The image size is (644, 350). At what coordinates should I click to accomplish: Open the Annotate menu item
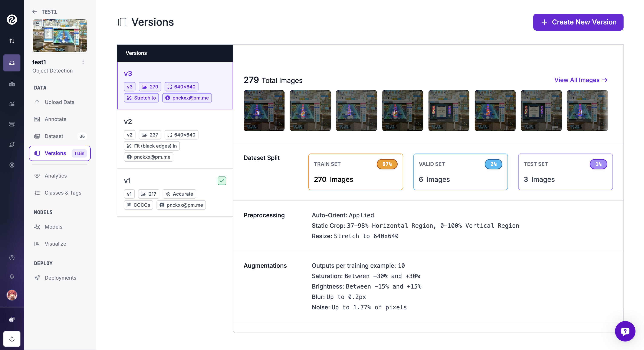point(56,119)
